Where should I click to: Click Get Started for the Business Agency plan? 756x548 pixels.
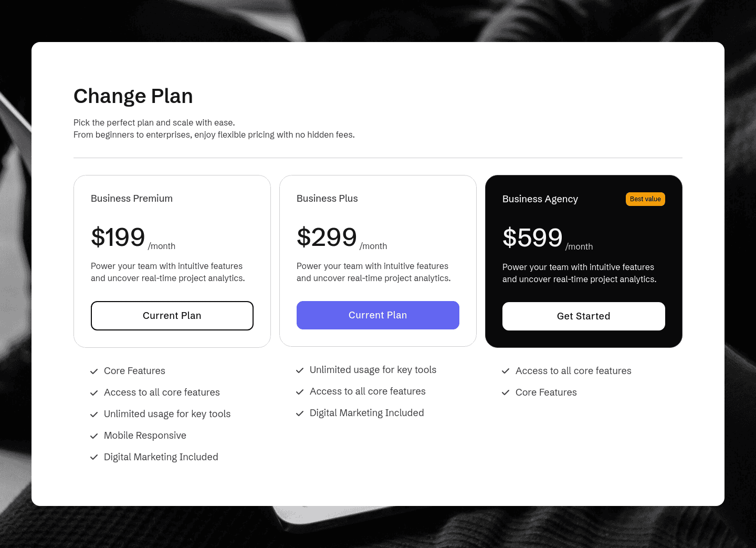(x=583, y=316)
